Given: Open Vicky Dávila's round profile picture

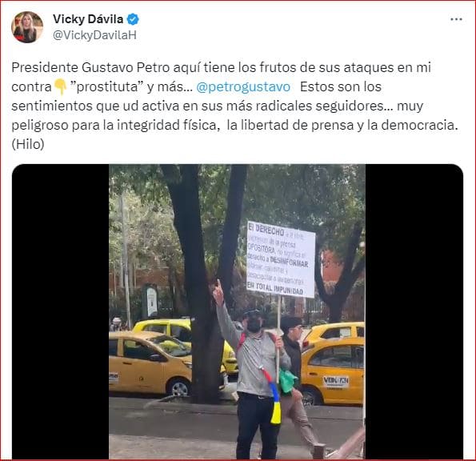Looking at the screenshot, I should [x=27, y=27].
